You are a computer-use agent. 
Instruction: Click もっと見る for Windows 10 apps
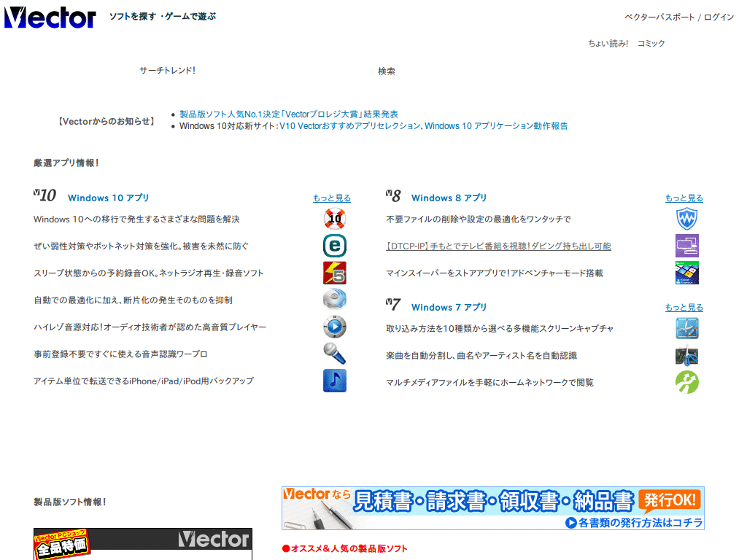(332, 198)
